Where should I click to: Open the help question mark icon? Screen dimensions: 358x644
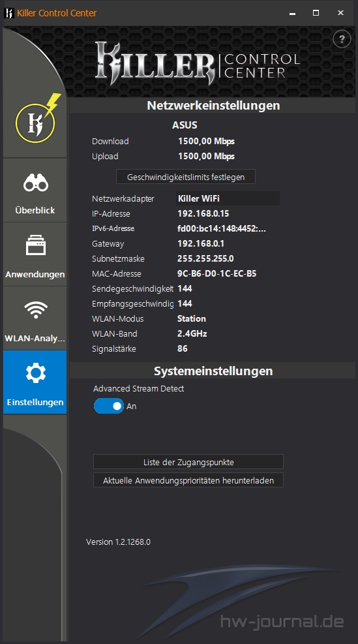[342, 39]
